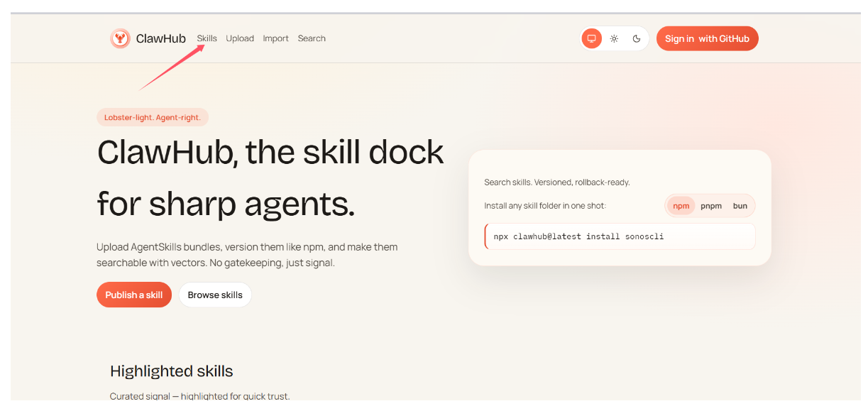Click the 'ClawHub, the skill dock' headline
Screen dimensions: 868x411
[270, 152]
